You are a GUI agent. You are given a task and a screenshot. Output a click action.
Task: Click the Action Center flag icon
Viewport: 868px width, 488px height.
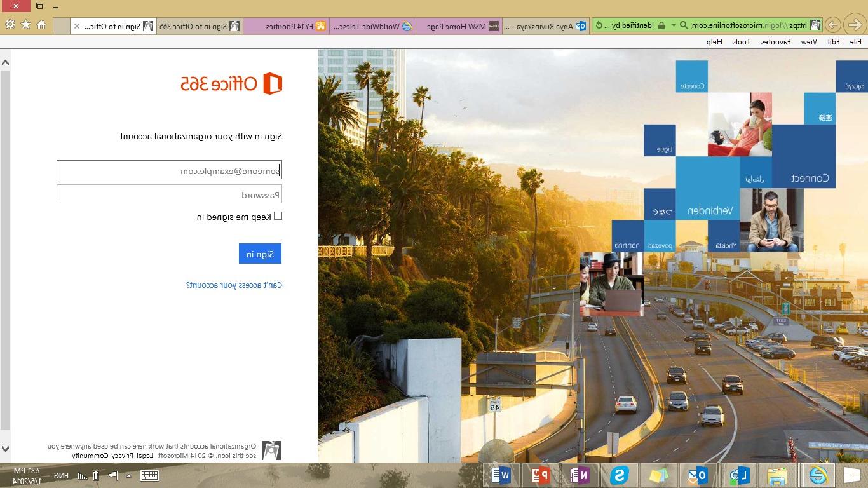point(112,475)
